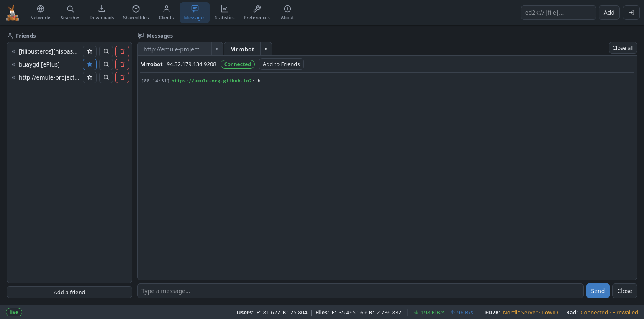
Task: Search files of buaygd [ePlus]
Action: click(x=106, y=64)
